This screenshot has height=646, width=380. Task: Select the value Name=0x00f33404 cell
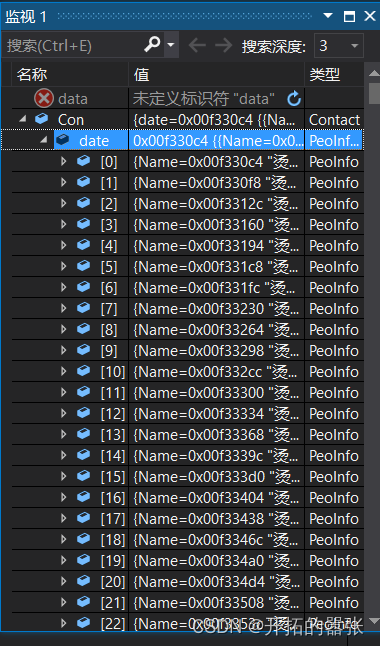click(217, 498)
